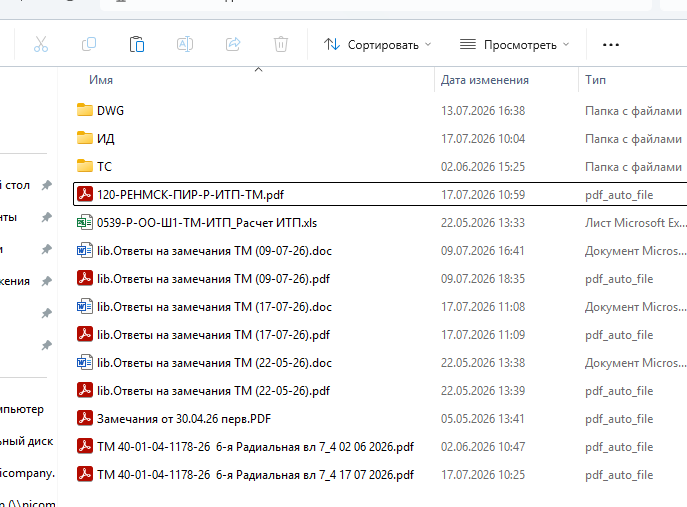Click the Delete trash bin icon
Image resolution: width=687 pixels, height=507 pixels.
click(281, 44)
